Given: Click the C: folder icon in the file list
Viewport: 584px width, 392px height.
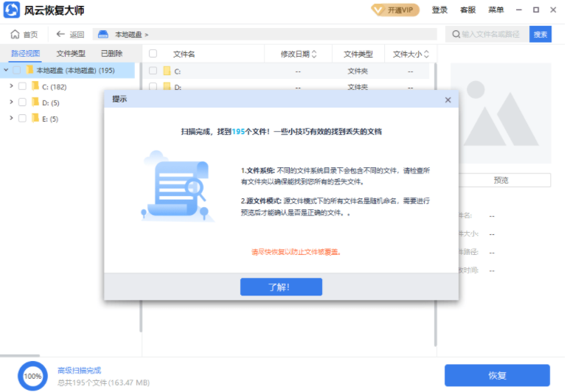Looking at the screenshot, I should [x=167, y=71].
